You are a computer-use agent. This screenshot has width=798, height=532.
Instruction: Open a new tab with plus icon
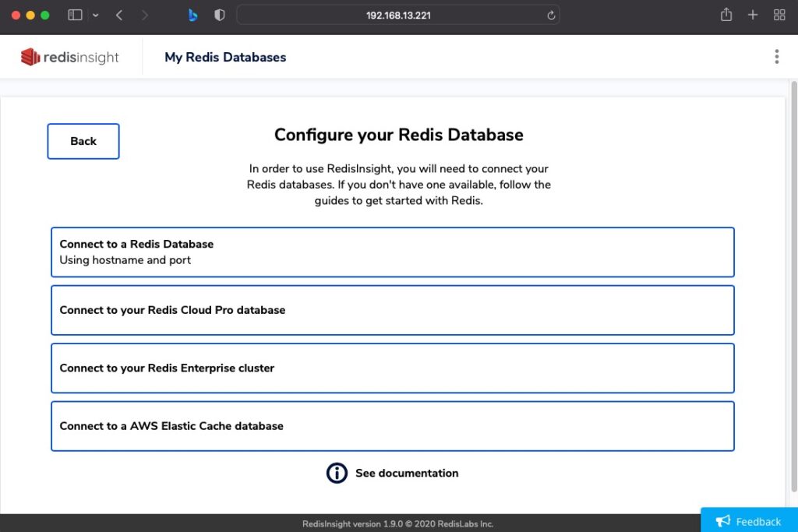[753, 16]
